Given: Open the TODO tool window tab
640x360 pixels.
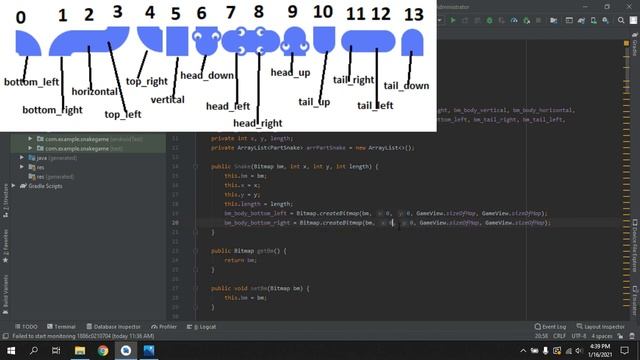Looking at the screenshot, I should coord(26,327).
